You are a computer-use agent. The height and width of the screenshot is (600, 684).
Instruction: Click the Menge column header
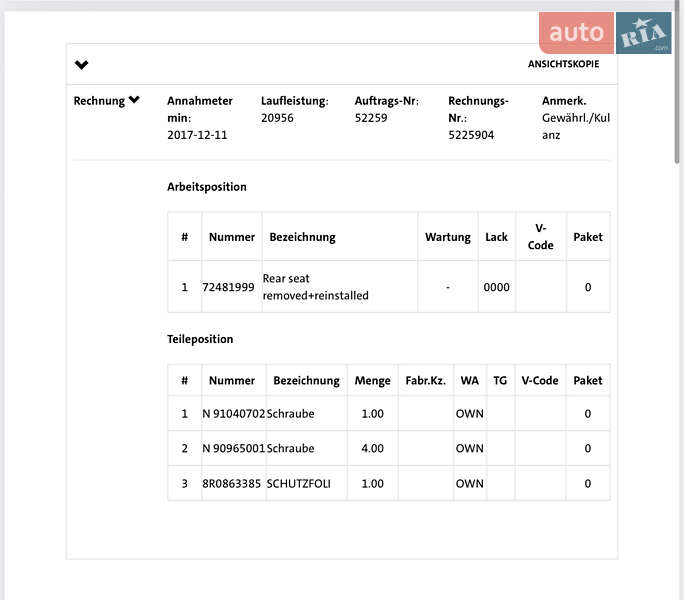(x=372, y=380)
